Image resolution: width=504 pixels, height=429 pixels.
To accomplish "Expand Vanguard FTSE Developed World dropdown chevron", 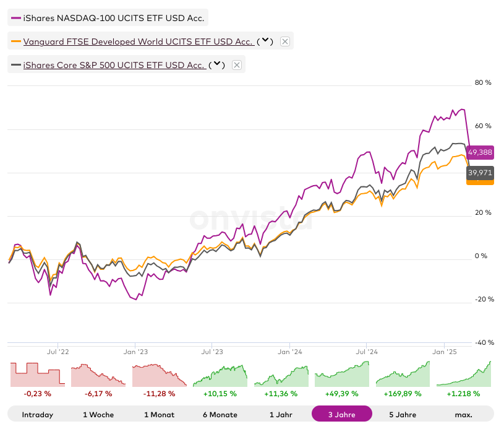I will point(265,41).
